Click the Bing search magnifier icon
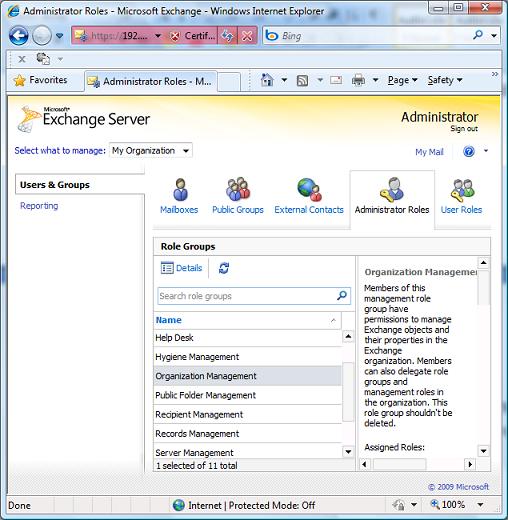Viewport: 508px width, 520px height. [x=478, y=35]
